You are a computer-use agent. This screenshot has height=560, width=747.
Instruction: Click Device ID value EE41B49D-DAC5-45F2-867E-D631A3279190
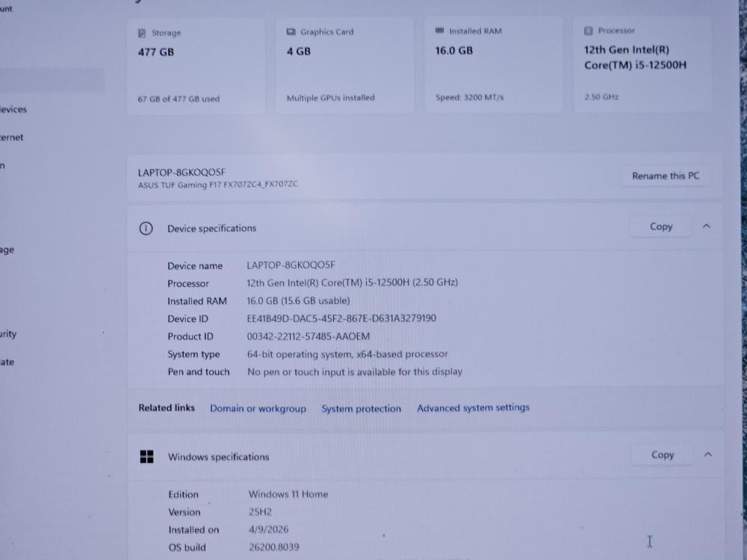pos(341,318)
